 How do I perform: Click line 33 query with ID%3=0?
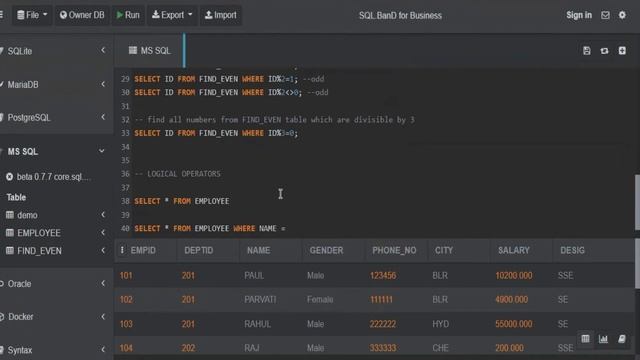click(x=216, y=133)
